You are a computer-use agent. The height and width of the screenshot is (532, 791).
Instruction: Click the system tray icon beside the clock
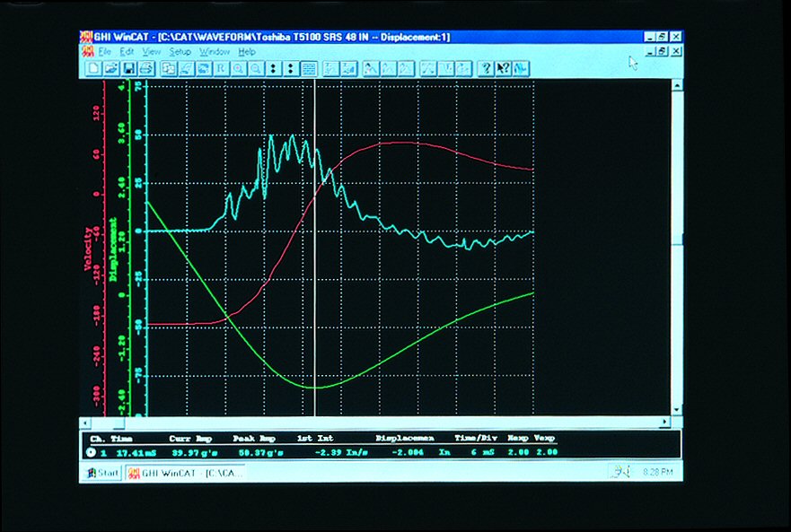tap(621, 472)
